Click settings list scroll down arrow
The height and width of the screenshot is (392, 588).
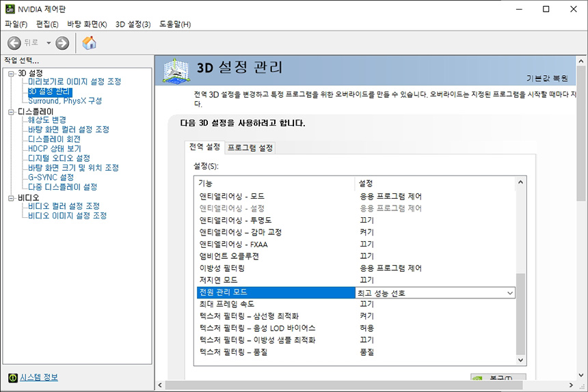[520, 360]
